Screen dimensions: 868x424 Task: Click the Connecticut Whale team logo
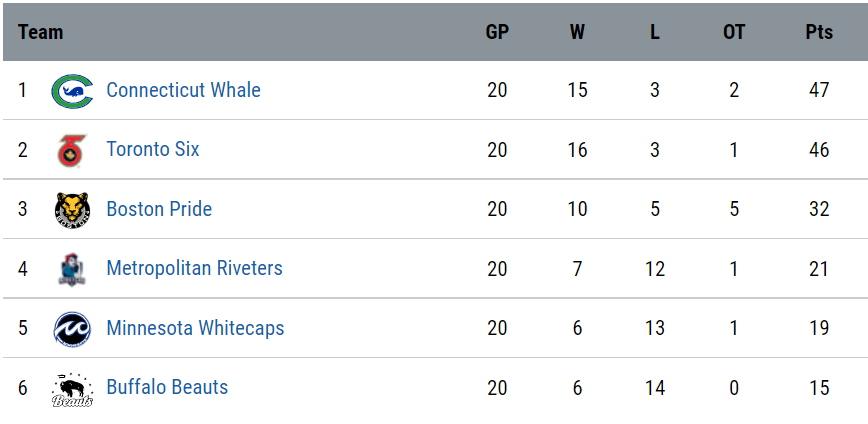[x=73, y=91]
